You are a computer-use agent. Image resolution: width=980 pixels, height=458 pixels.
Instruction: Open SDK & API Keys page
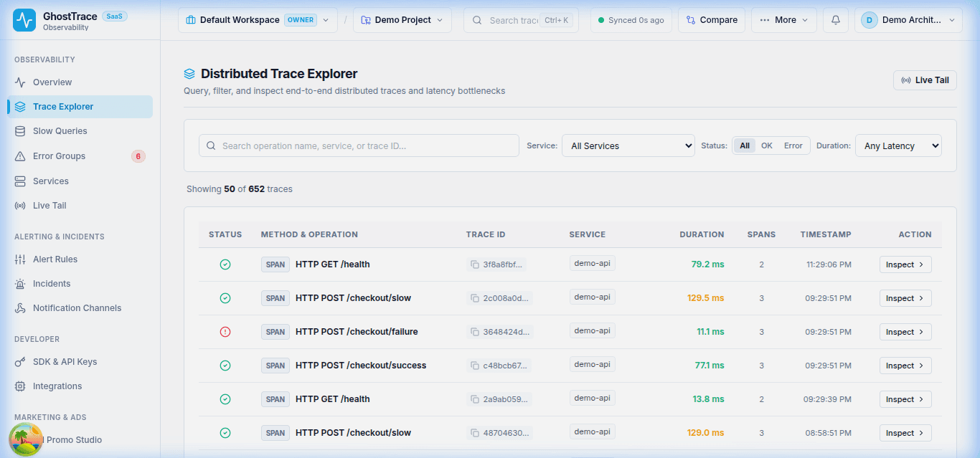[x=80, y=362]
